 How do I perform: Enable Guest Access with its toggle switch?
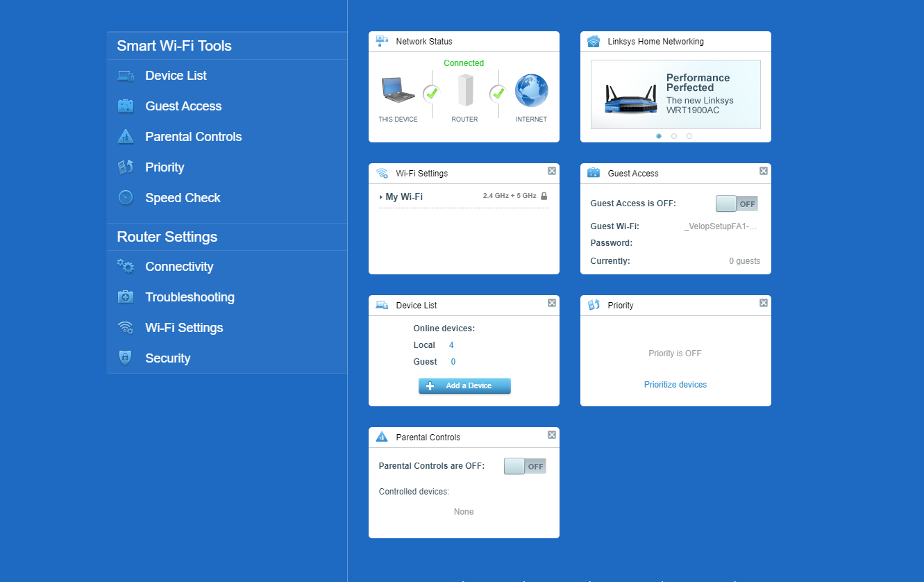(736, 203)
